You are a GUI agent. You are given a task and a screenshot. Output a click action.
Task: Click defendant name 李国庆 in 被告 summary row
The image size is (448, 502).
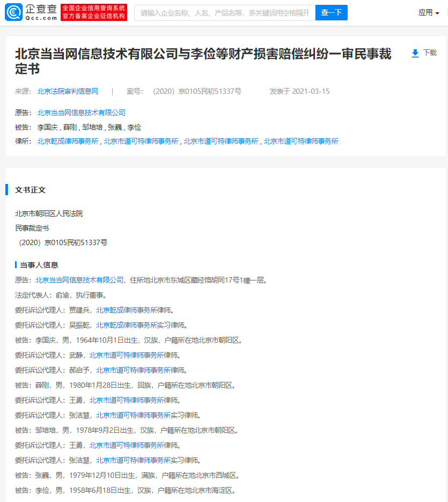[47, 128]
